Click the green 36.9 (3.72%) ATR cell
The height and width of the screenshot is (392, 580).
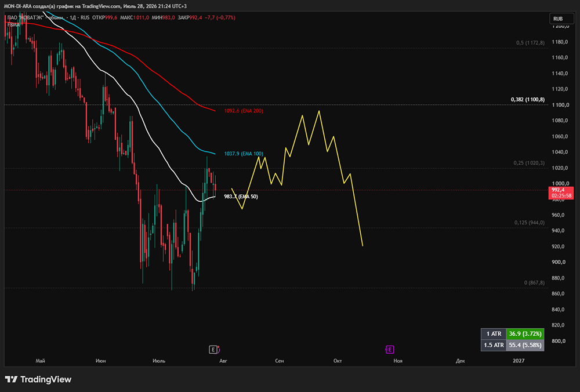coord(525,334)
